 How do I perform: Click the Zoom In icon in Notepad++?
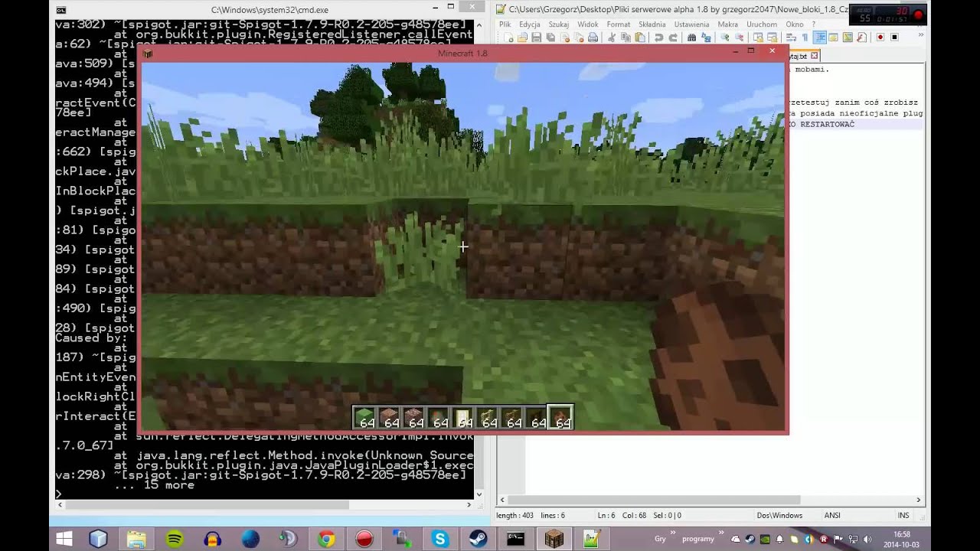point(725,37)
